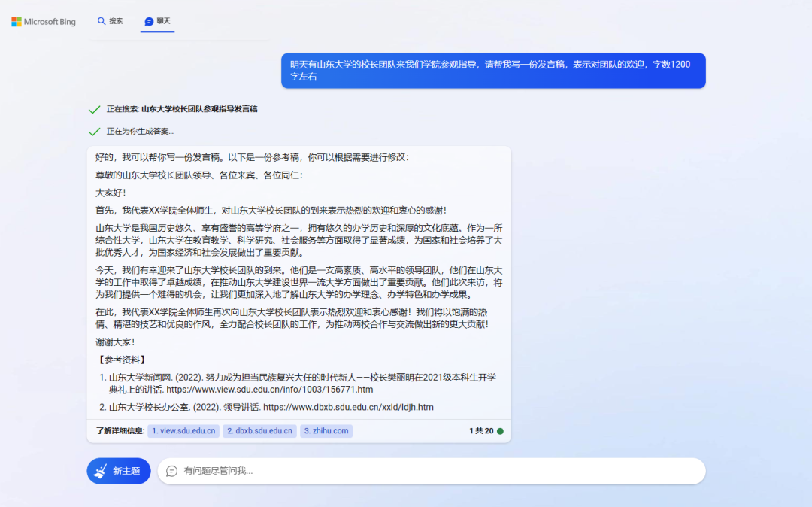Viewport: 812px width, 507px height.
Task: Click the 了解详细信息 label
Action: (x=120, y=431)
